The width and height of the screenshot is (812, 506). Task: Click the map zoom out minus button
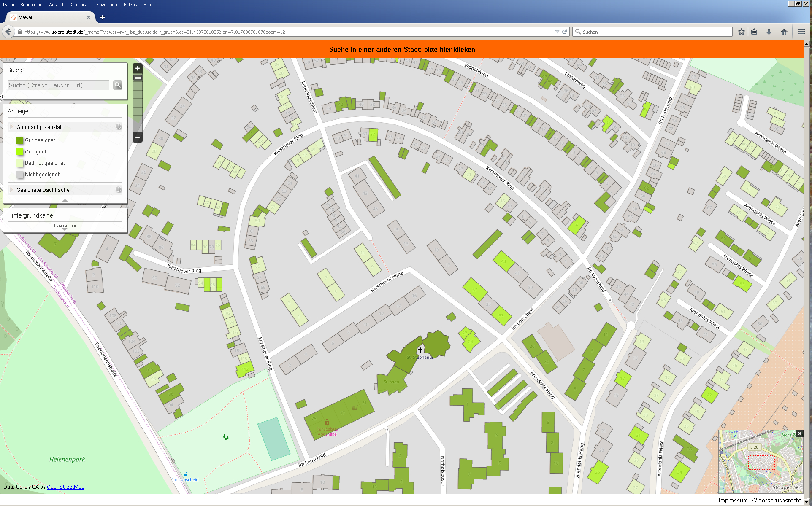pos(137,137)
